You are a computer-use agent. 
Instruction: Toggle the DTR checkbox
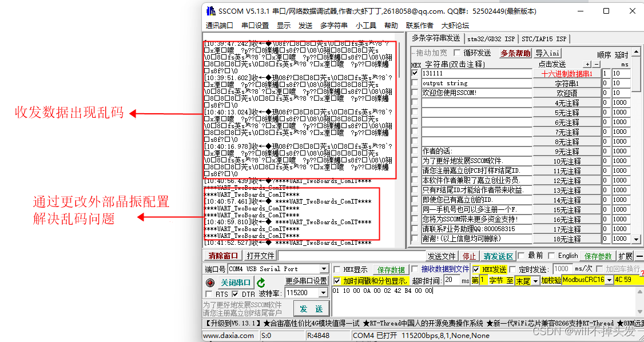click(x=235, y=294)
